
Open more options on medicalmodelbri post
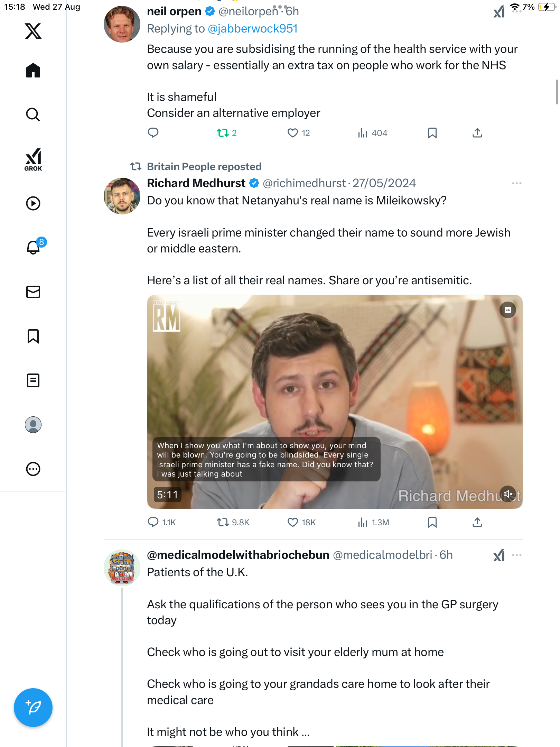[x=516, y=555]
